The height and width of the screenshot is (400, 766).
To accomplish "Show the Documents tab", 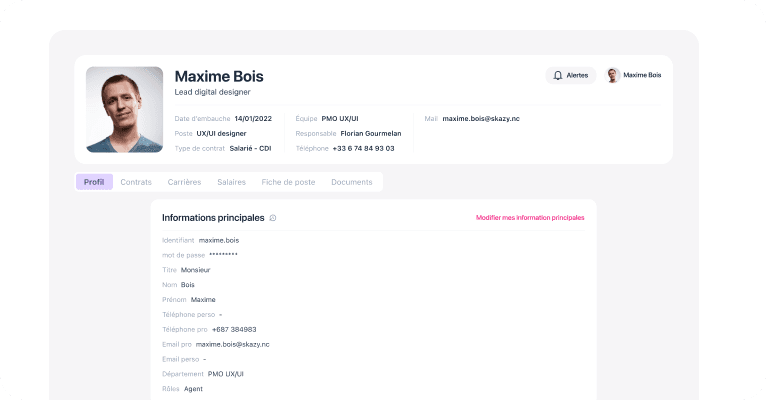I will click(x=352, y=182).
